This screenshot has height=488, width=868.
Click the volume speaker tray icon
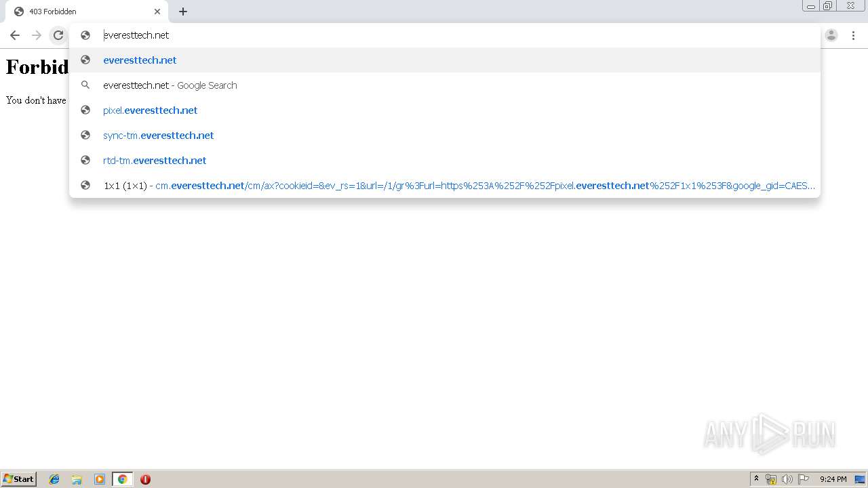tap(787, 479)
